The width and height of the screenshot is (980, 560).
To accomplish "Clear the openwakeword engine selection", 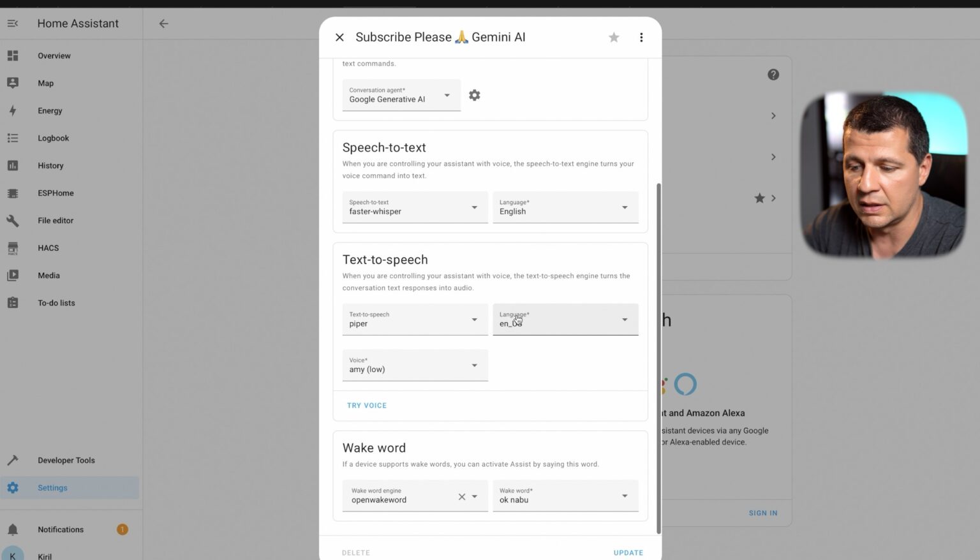I will pos(461,496).
